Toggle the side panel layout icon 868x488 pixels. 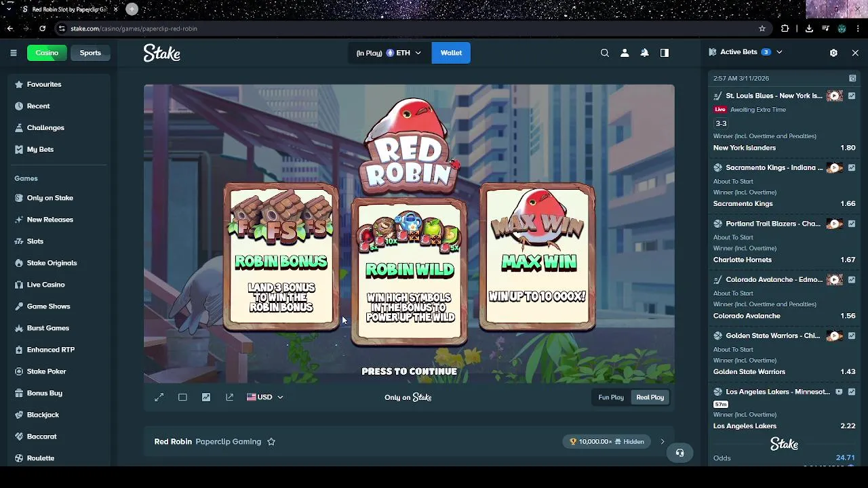point(665,53)
